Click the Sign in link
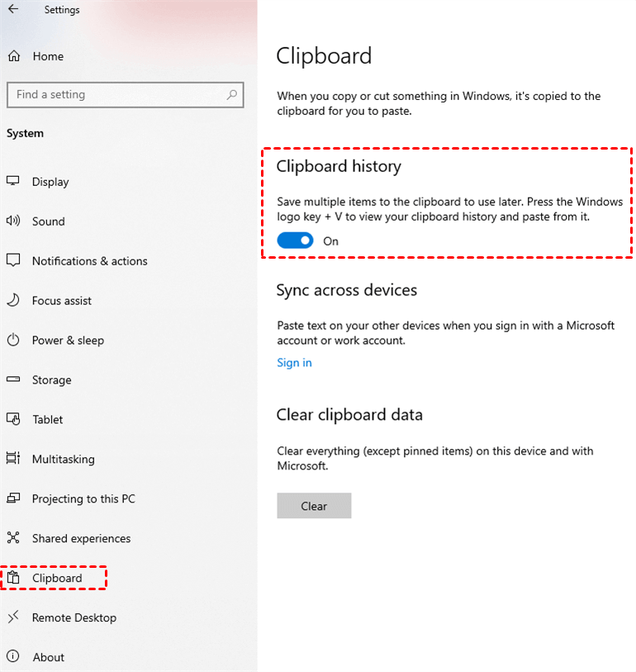The height and width of the screenshot is (672, 636). click(x=295, y=363)
